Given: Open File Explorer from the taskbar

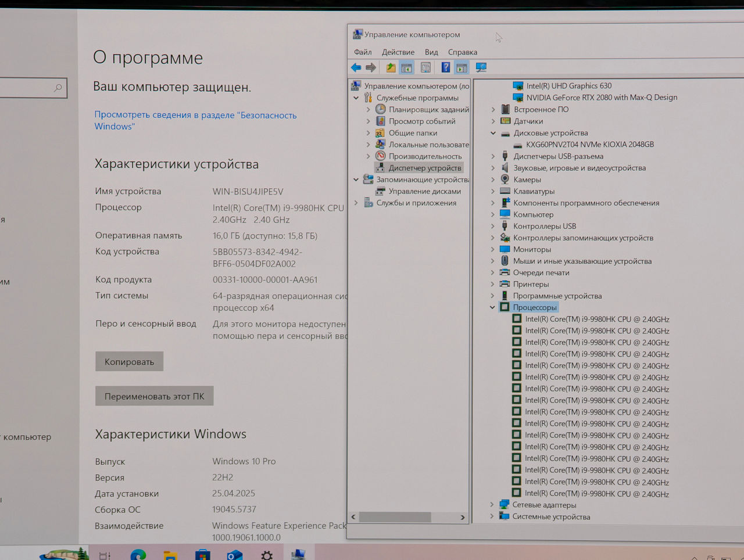Looking at the screenshot, I should pos(170,555).
